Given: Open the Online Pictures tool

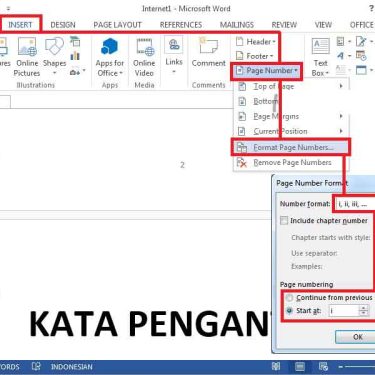Looking at the screenshot, I should coord(27,57).
